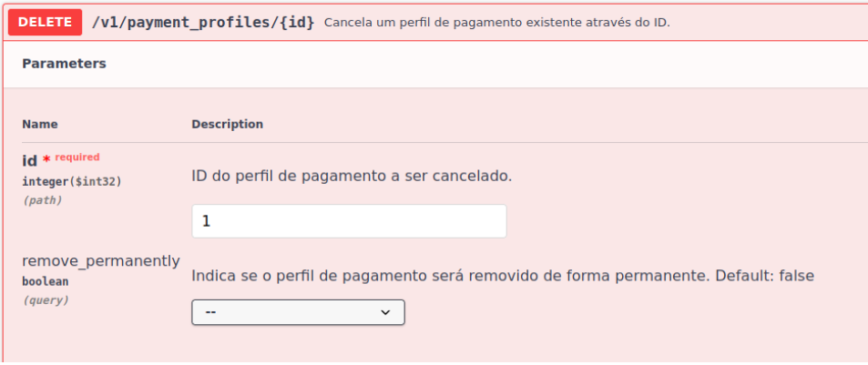868x365 pixels.
Task: Click the red DELETE method badge
Action: (46, 22)
